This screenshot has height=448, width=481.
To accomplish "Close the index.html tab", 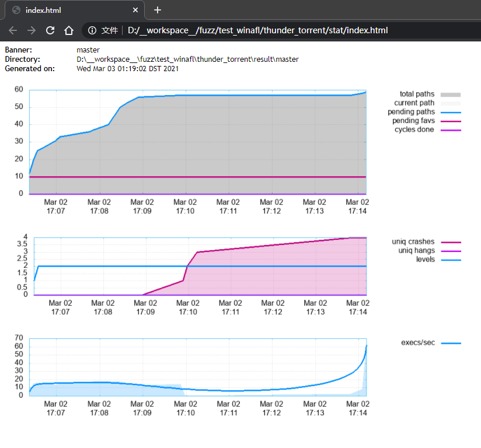I will 135,10.
